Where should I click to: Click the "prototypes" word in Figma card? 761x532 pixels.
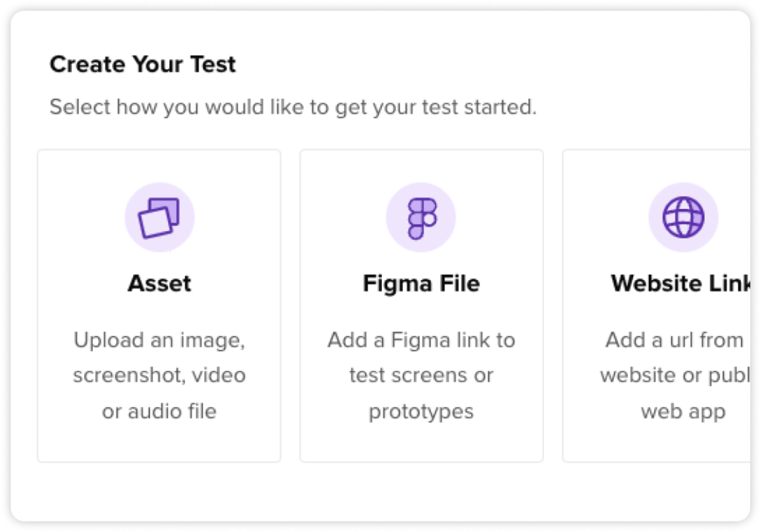point(421,410)
